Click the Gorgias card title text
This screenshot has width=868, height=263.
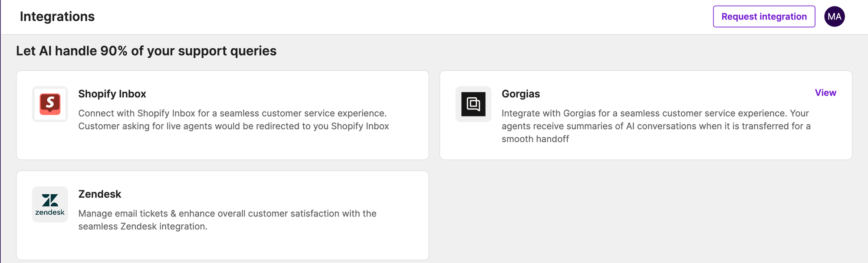coord(521,94)
